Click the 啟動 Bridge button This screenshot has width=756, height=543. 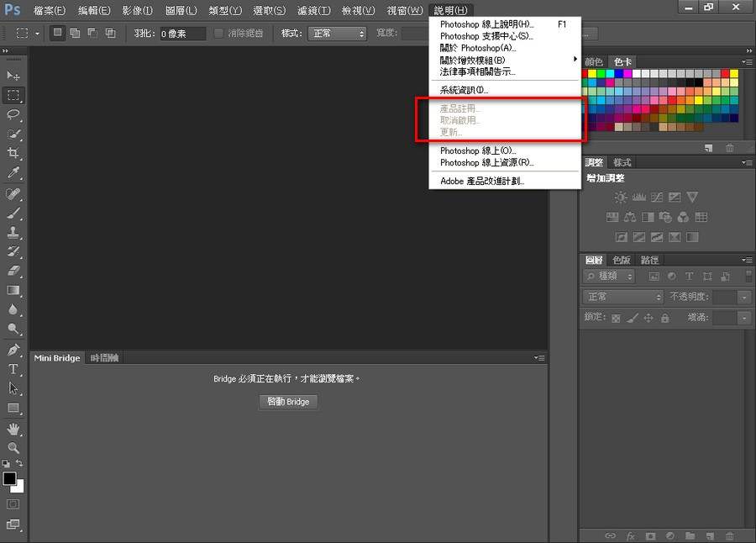point(288,402)
